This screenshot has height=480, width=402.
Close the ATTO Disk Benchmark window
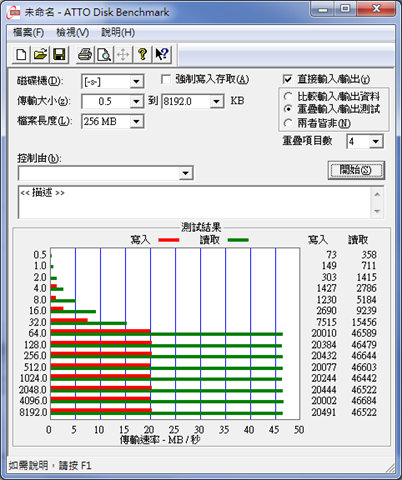[376, 9]
